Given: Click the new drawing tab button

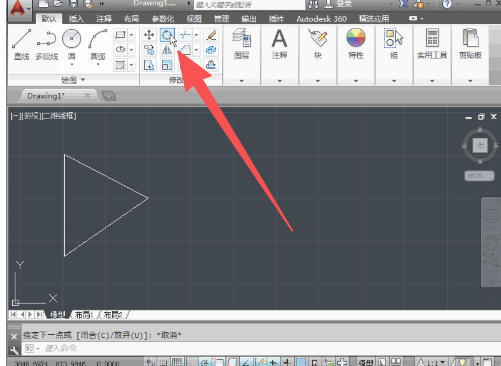Looking at the screenshot, I should (x=109, y=96).
